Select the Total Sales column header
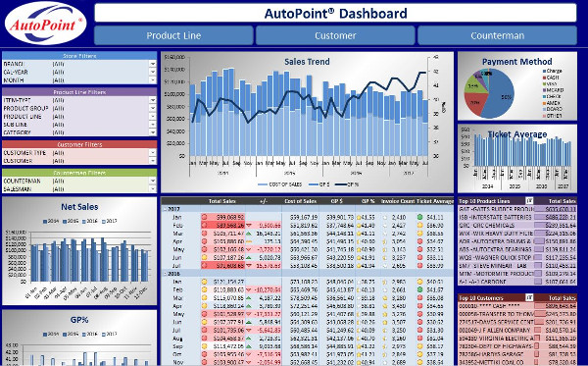The image size is (588, 366). point(222,201)
